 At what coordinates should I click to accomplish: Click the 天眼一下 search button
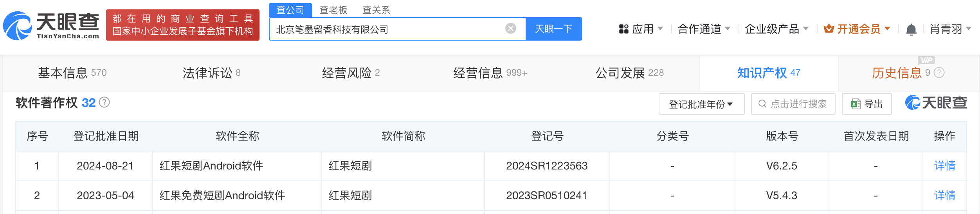coord(553,29)
